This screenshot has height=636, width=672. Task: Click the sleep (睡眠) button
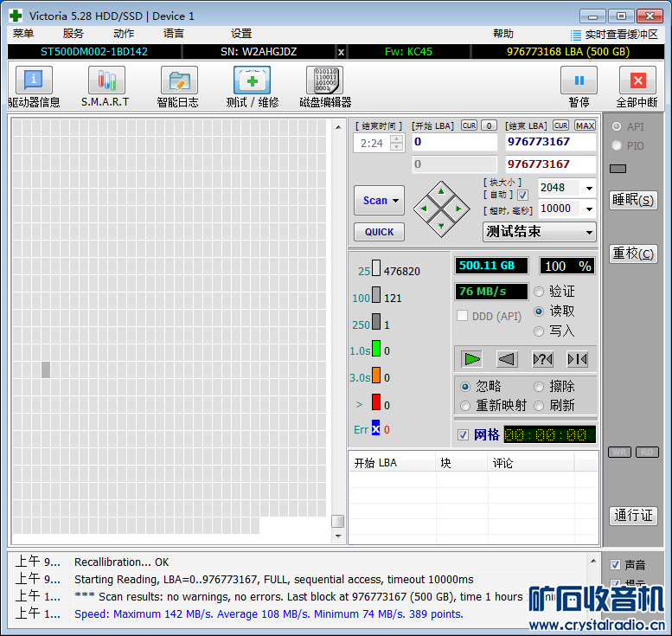click(633, 200)
